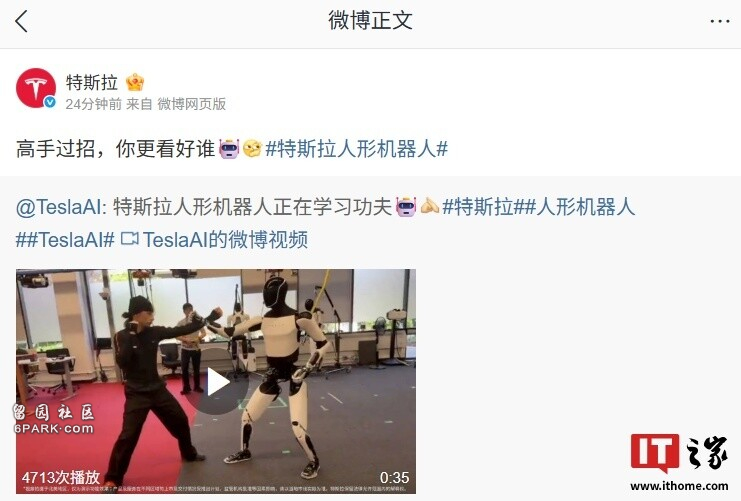Open the TeslaAI的微博视频 link
Screen dimensions: 741x501
(225, 240)
